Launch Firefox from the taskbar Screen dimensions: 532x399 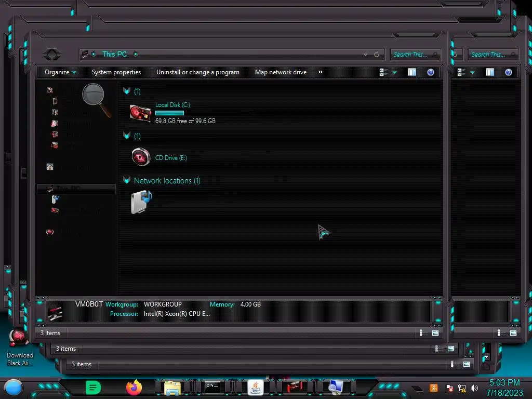click(134, 388)
